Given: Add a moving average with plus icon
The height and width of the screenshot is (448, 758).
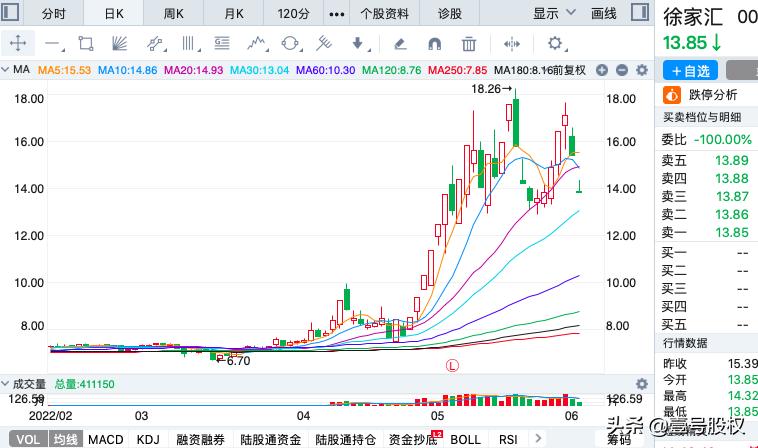Looking at the screenshot, I should 601,71.
